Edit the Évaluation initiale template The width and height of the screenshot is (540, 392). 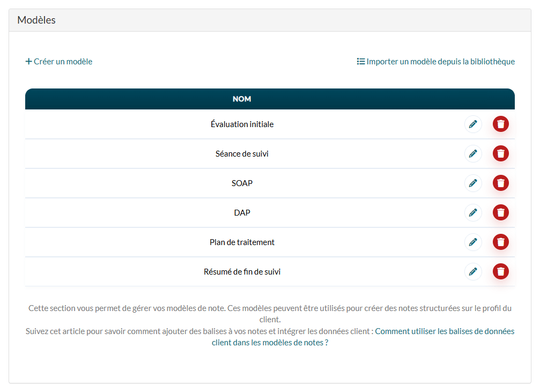pos(473,124)
